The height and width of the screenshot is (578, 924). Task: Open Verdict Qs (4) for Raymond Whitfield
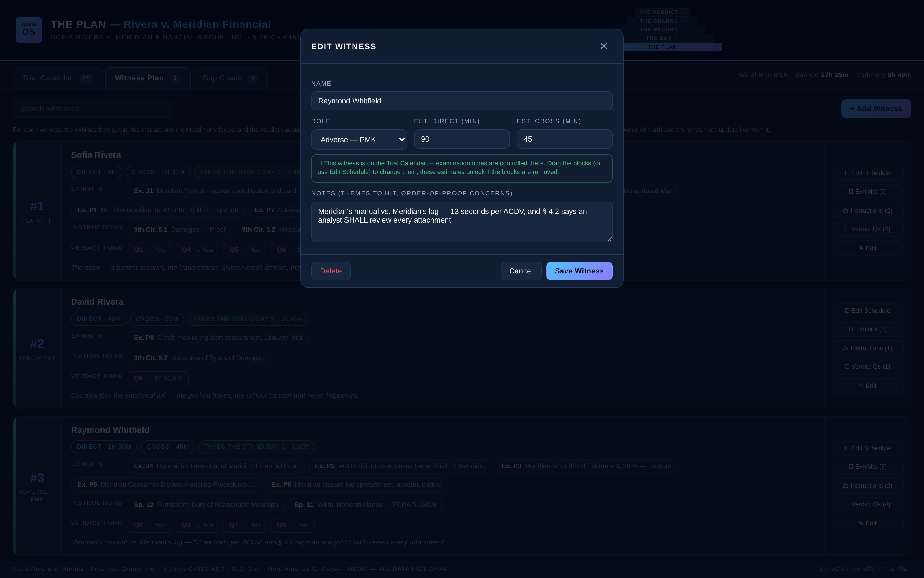pos(867,504)
